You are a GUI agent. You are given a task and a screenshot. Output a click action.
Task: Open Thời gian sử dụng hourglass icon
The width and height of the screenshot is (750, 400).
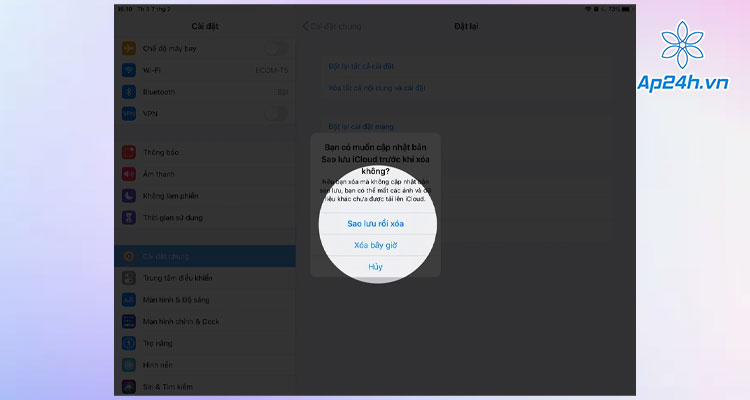tap(129, 218)
